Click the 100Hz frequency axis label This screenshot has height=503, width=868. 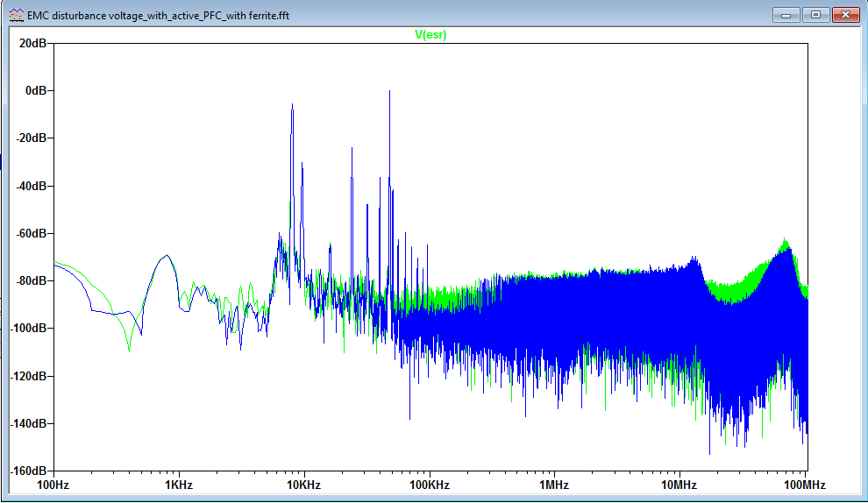click(x=53, y=485)
